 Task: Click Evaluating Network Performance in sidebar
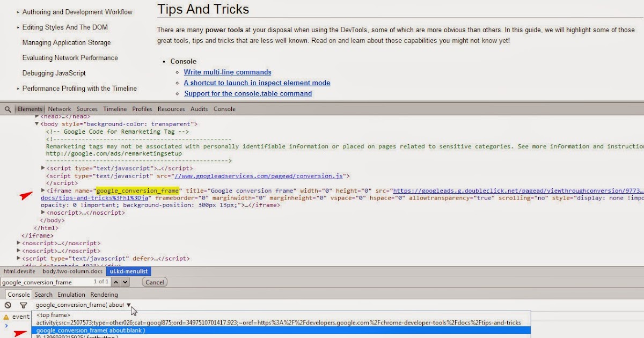70,58
